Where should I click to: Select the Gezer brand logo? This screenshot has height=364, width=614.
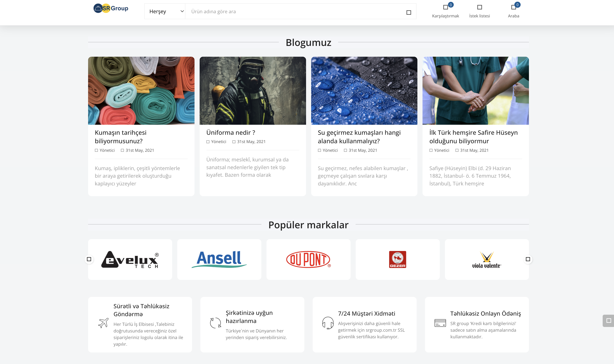click(x=397, y=259)
